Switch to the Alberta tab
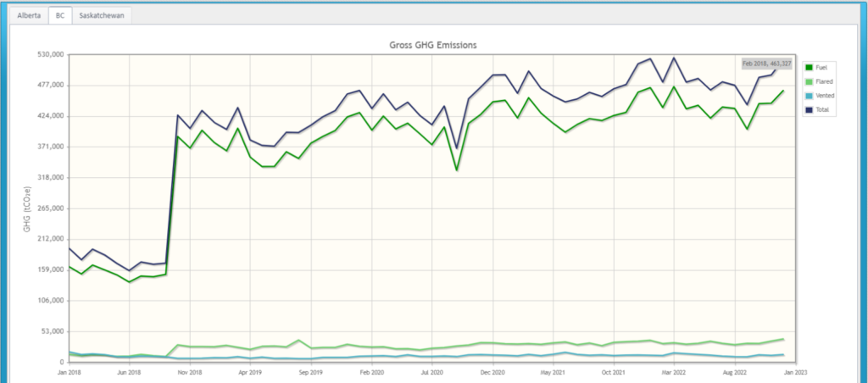This screenshot has width=868, height=383. point(28,15)
